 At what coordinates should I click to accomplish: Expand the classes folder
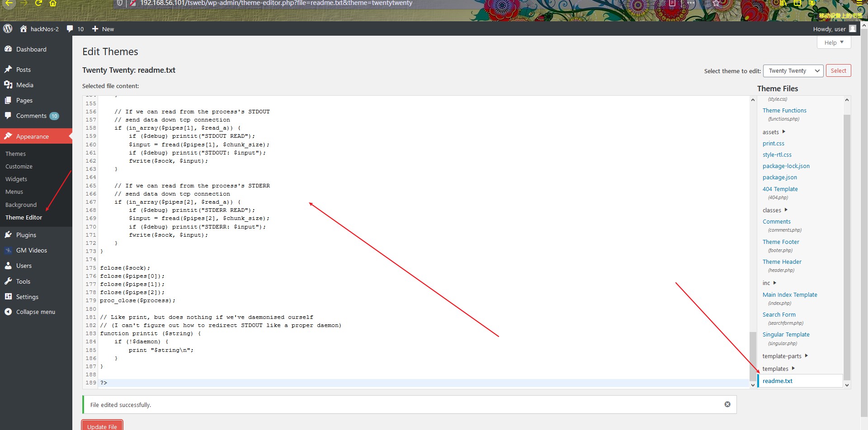[x=775, y=210]
